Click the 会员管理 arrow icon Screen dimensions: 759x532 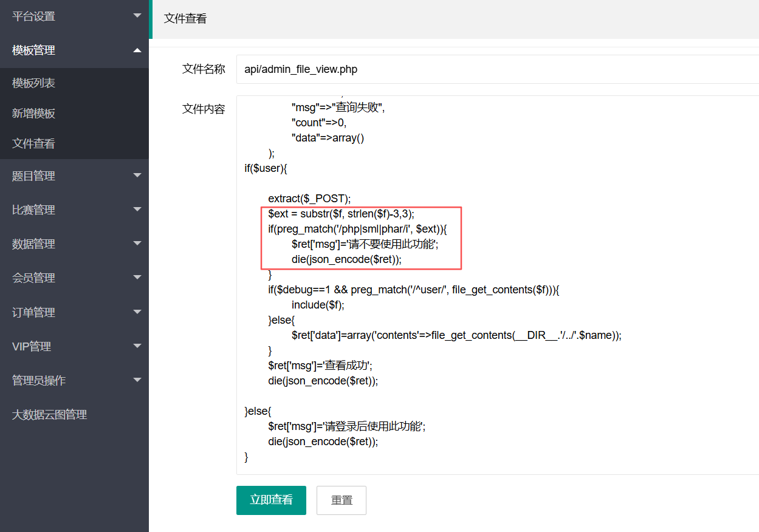(137, 278)
